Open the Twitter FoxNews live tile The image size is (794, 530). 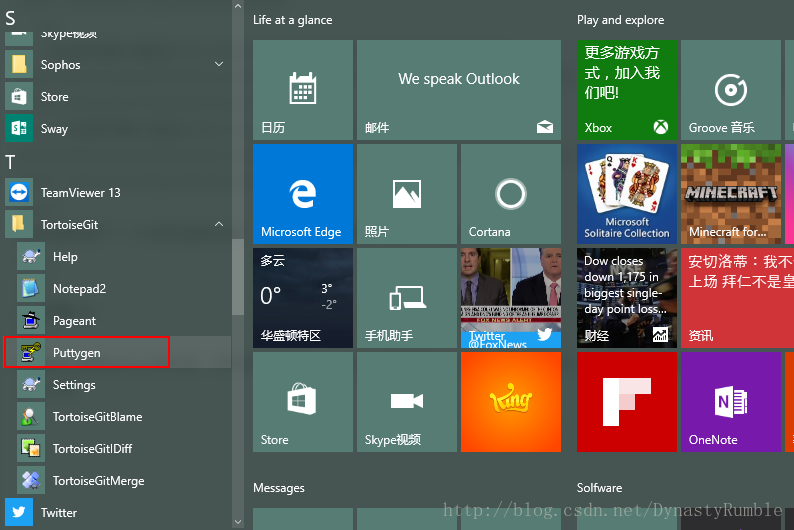(511, 298)
